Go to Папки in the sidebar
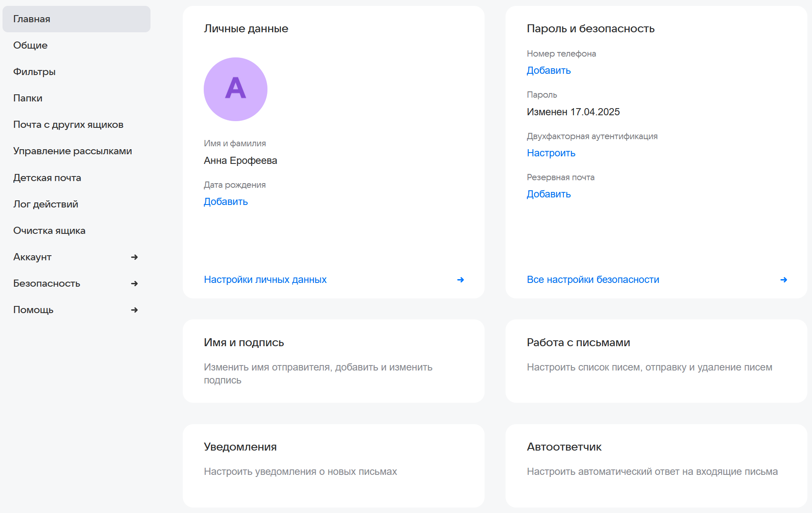 [28, 98]
